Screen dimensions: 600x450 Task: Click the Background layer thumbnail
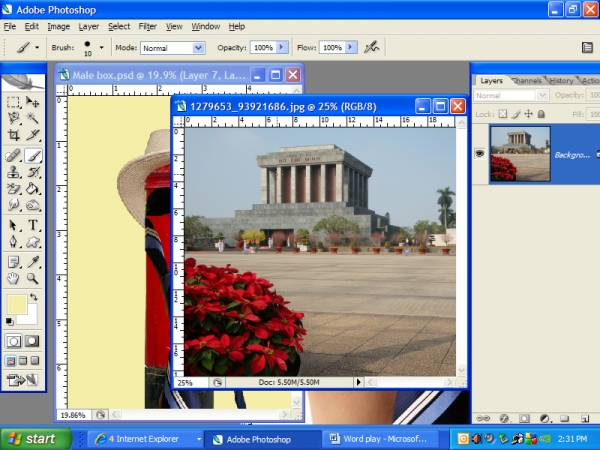pyautogui.click(x=520, y=154)
